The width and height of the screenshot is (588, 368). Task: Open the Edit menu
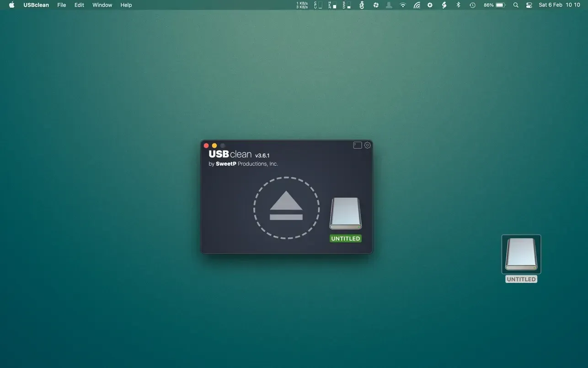tap(79, 5)
